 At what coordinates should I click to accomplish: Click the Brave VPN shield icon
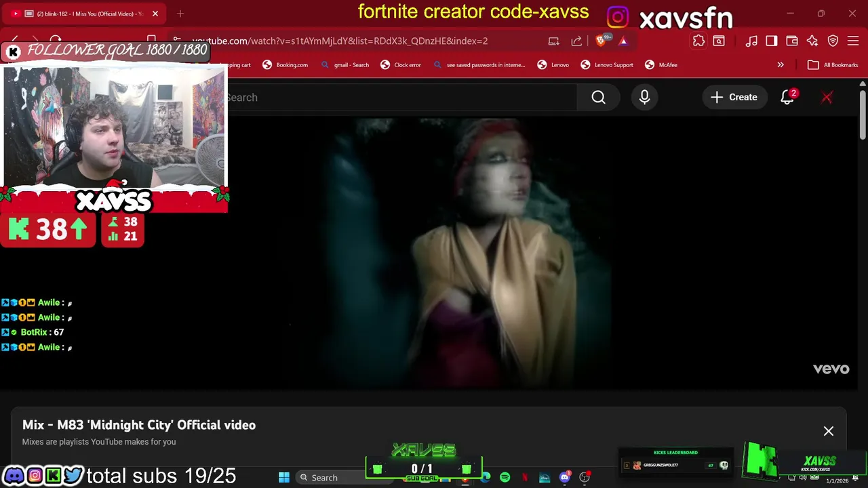[x=833, y=41]
